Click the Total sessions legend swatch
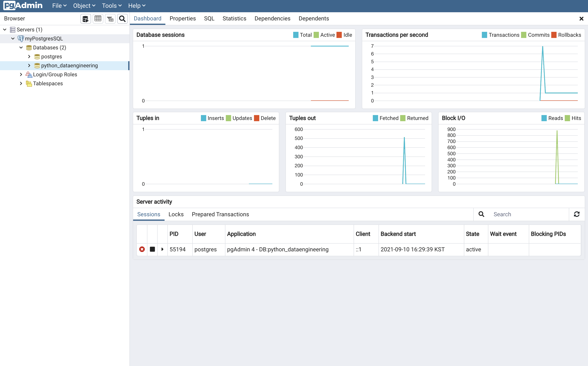This screenshot has width=588, height=366. (296, 35)
